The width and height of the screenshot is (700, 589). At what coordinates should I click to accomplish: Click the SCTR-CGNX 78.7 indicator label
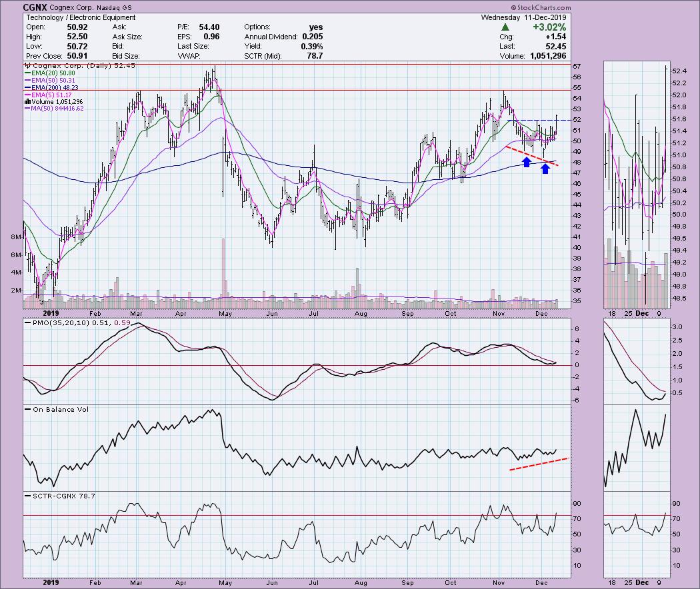[64, 496]
